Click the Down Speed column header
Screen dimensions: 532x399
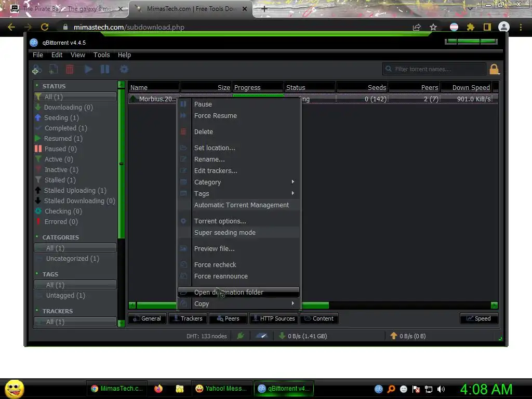[466, 87]
